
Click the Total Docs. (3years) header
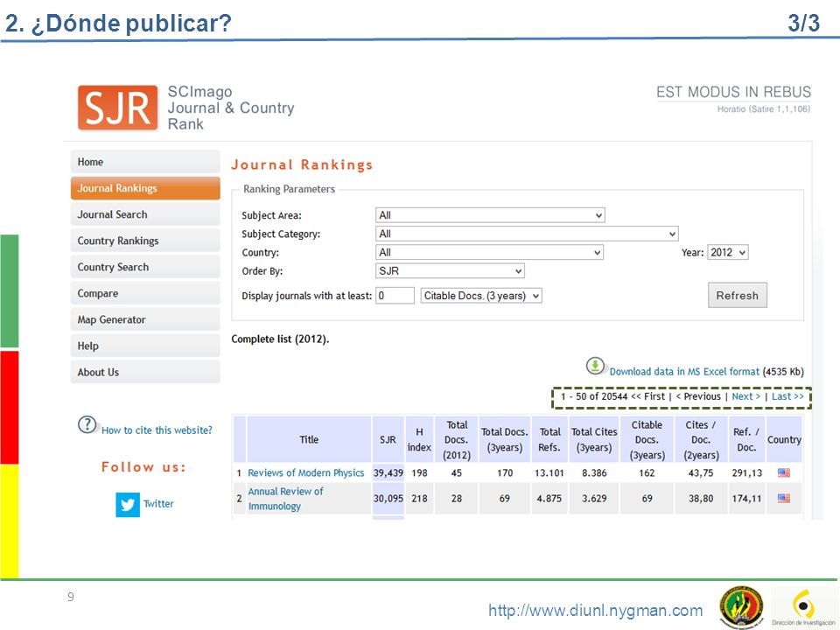coord(505,439)
